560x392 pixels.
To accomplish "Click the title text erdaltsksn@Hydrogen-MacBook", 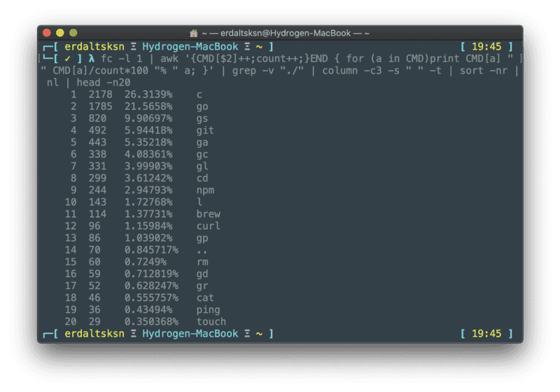I will pos(286,33).
